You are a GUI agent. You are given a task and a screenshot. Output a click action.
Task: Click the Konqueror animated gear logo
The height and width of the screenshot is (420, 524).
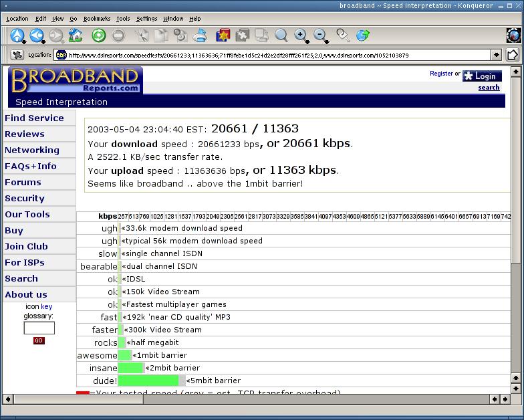pos(513,35)
